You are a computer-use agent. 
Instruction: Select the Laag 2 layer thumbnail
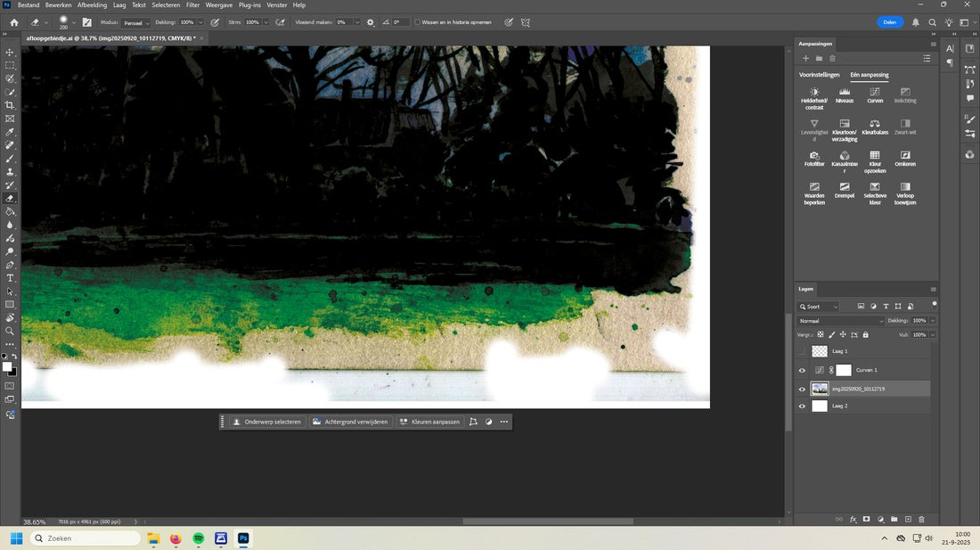point(820,406)
